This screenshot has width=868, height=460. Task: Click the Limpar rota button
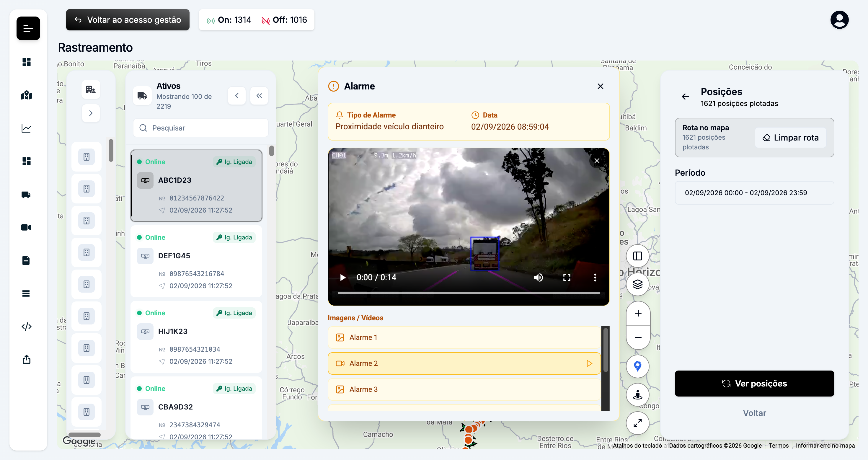click(x=790, y=138)
